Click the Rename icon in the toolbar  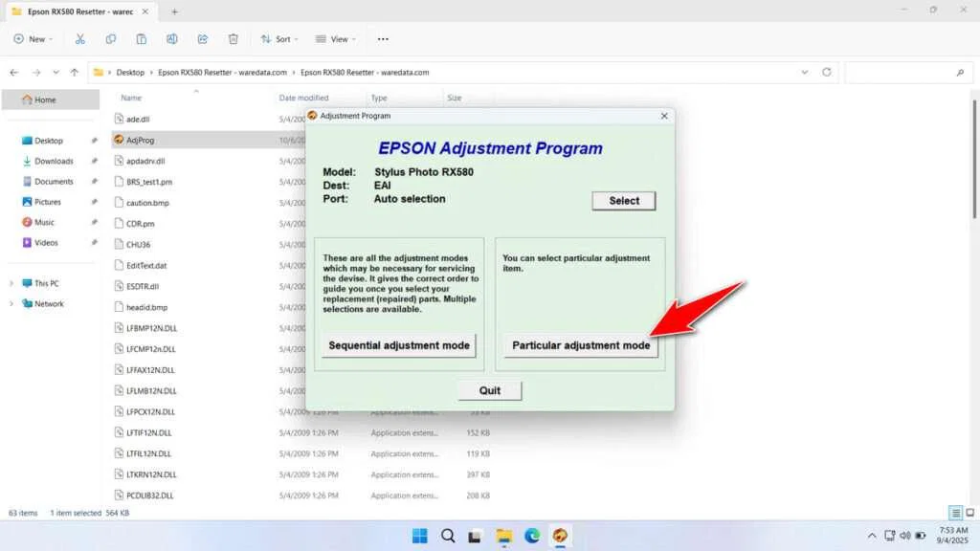click(172, 39)
